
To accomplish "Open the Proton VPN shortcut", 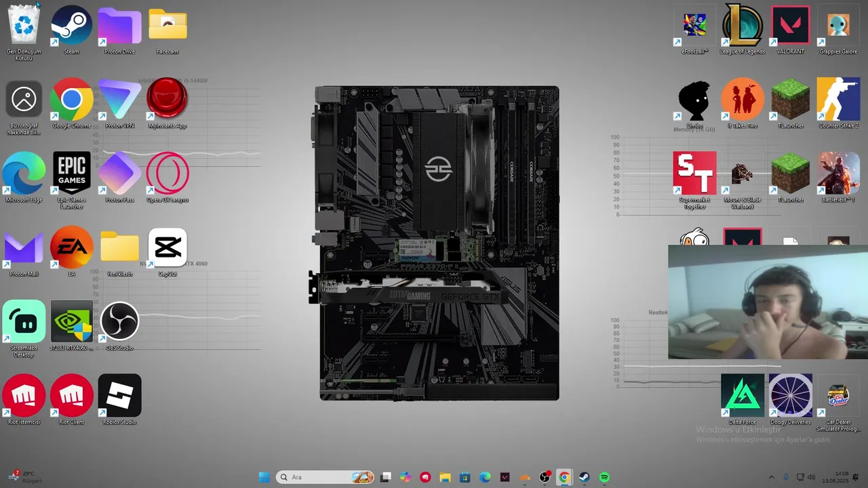I will (x=119, y=104).
